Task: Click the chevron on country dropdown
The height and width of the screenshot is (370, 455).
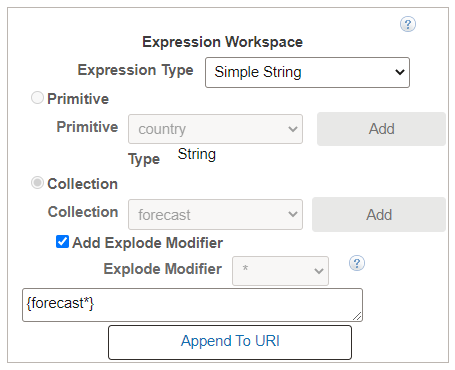Action: (x=293, y=129)
